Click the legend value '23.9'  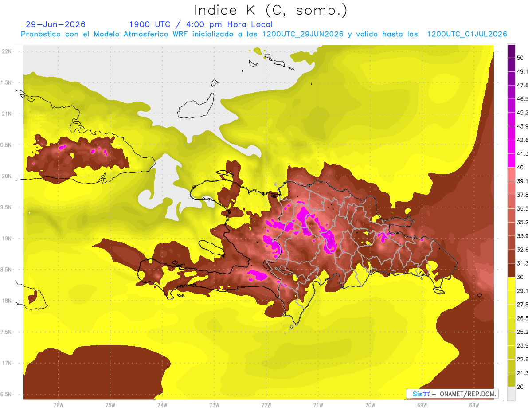click(522, 346)
